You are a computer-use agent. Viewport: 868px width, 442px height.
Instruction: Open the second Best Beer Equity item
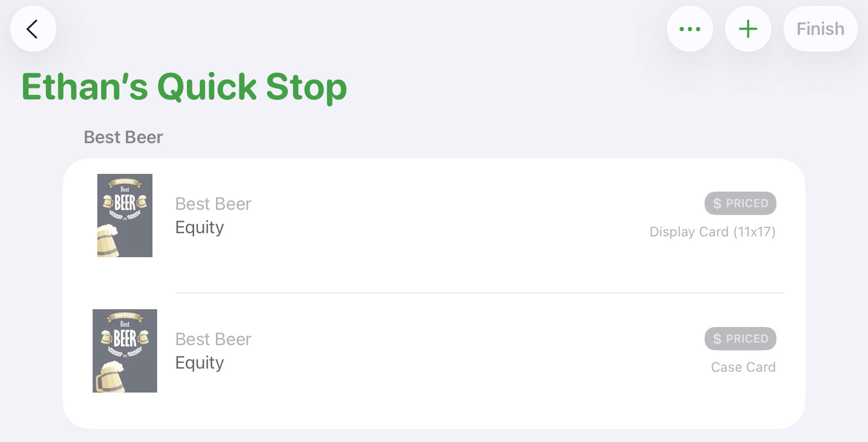tap(434, 361)
